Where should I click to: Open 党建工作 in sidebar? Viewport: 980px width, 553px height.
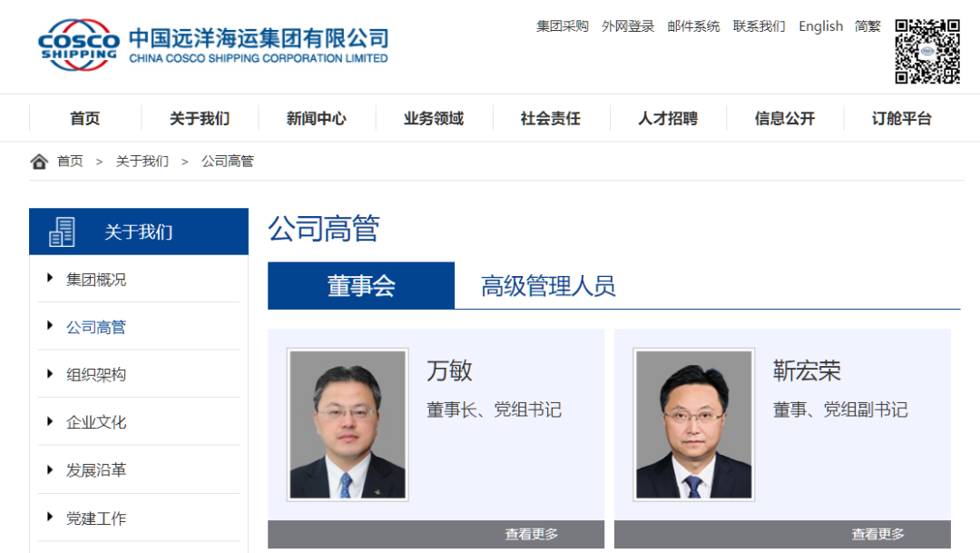coord(96,518)
